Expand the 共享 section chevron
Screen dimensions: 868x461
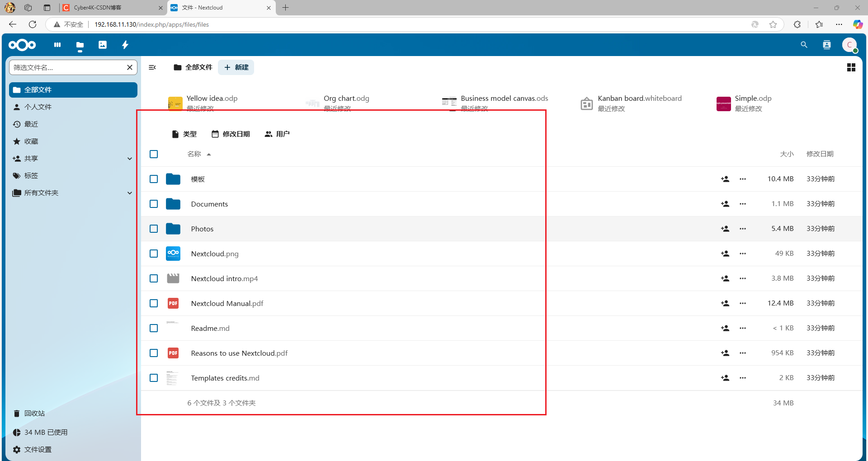130,159
